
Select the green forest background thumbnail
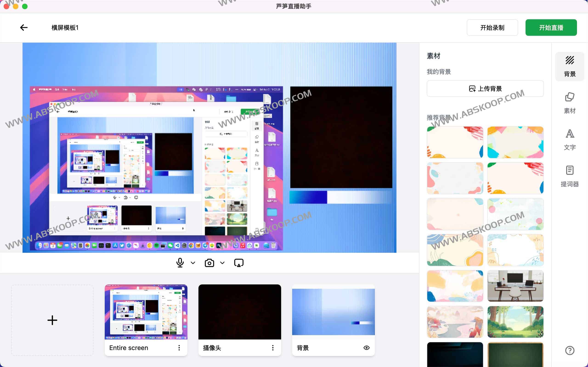[515, 322]
